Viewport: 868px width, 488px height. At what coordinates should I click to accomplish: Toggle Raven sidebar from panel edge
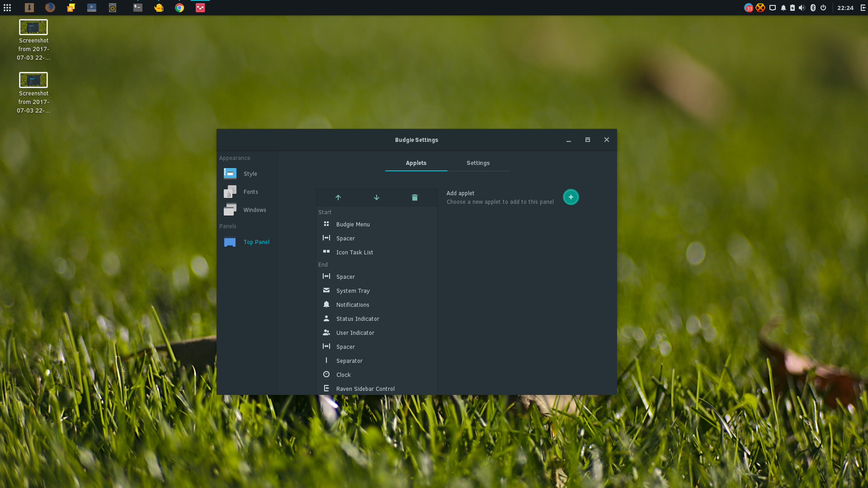(x=863, y=8)
